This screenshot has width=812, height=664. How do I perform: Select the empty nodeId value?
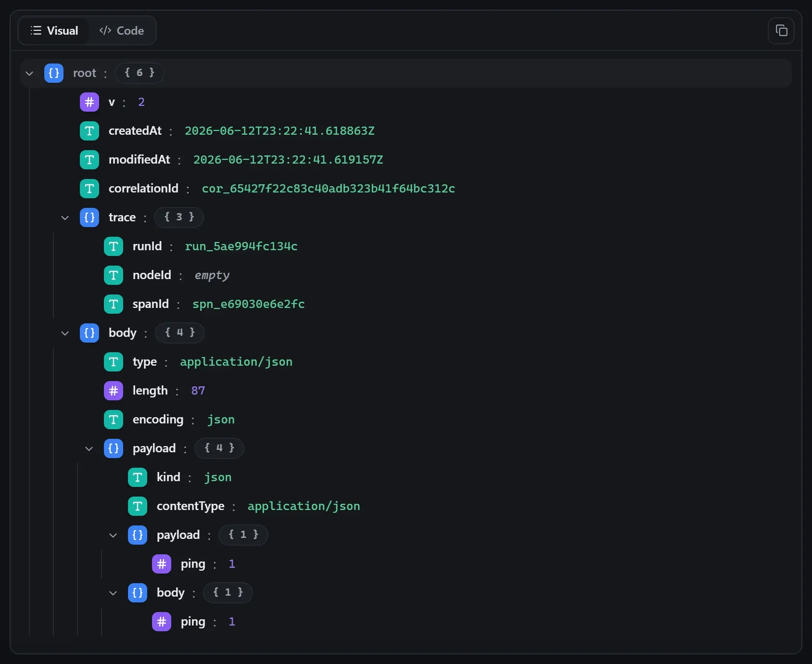point(212,275)
